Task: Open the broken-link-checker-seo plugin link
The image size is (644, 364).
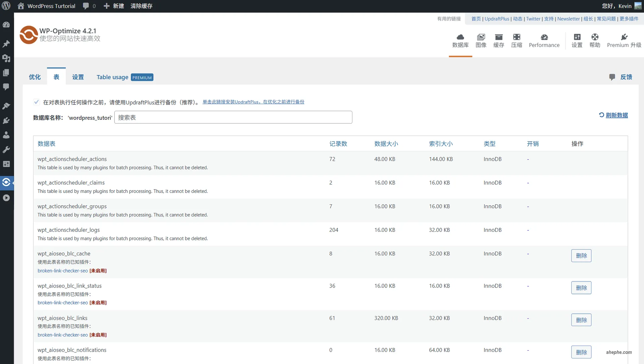Action: point(62,271)
